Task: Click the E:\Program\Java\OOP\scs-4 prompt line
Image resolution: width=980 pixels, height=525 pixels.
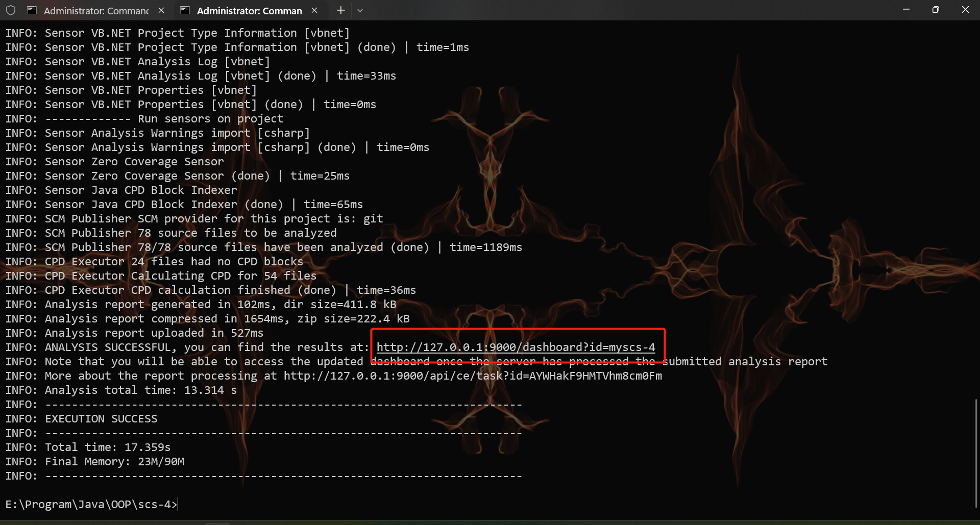Action: 91,505
